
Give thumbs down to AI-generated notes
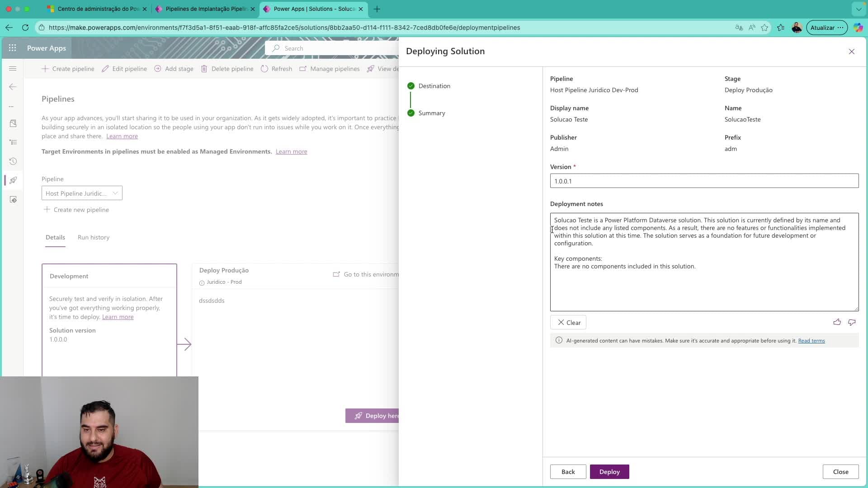pyautogui.click(x=852, y=322)
